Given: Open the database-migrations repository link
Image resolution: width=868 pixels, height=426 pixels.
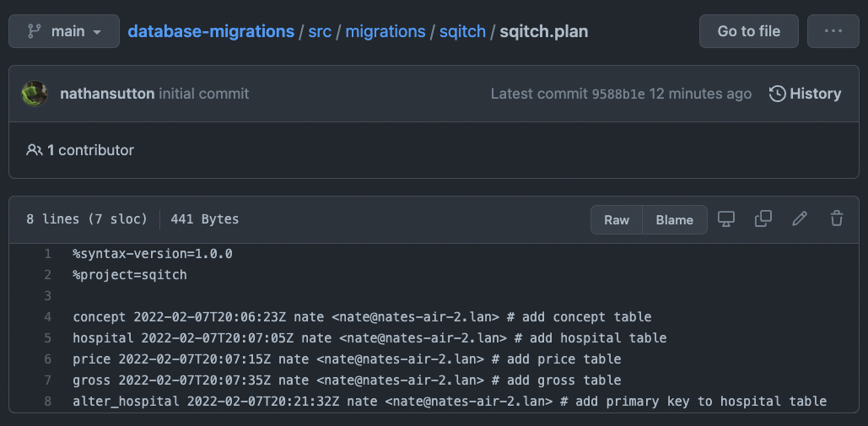Looking at the screenshot, I should 211,31.
